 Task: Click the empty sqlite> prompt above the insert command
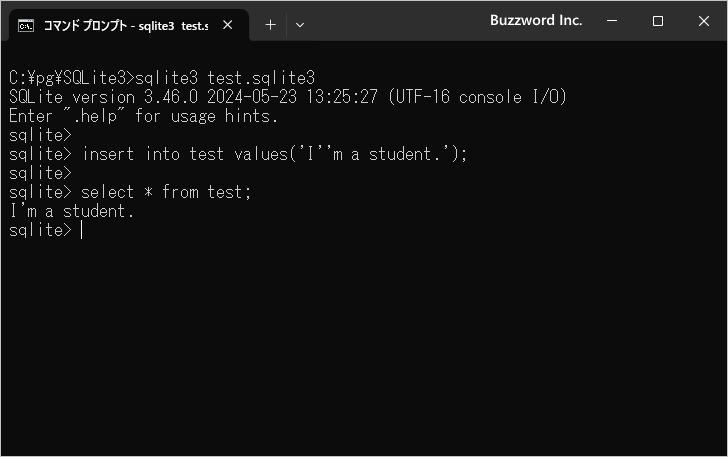click(x=40, y=135)
